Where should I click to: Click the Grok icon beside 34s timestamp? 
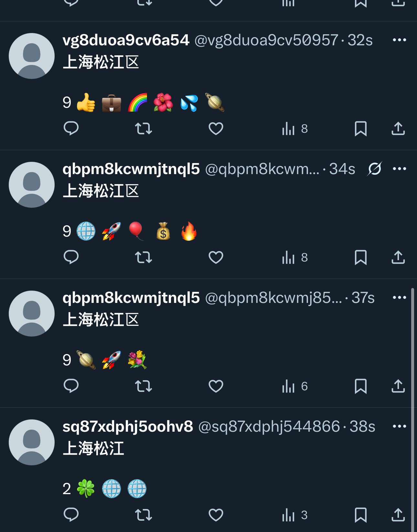pos(375,169)
